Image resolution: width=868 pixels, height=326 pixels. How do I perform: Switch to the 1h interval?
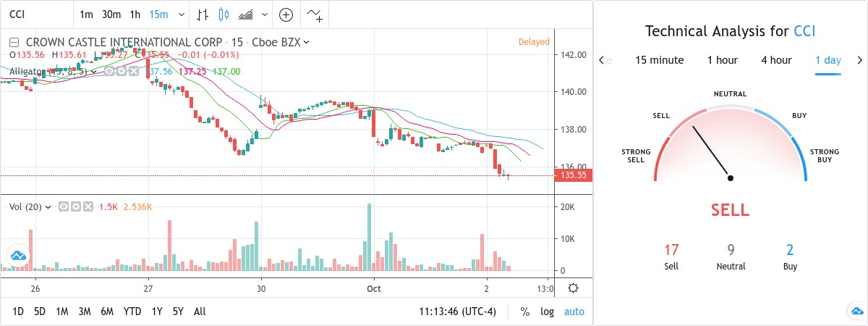click(x=135, y=14)
